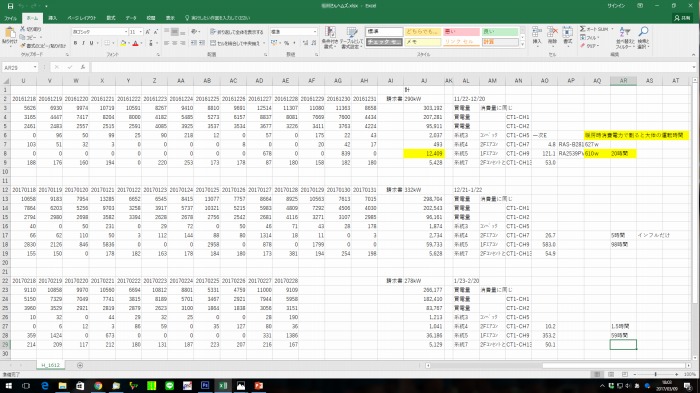Toggle middle vertical alignment

[x=175, y=32]
